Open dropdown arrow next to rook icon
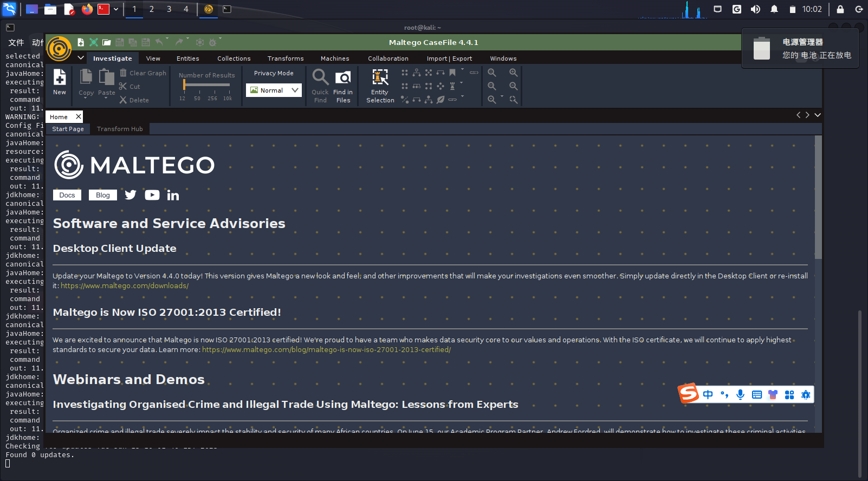 (x=462, y=82)
